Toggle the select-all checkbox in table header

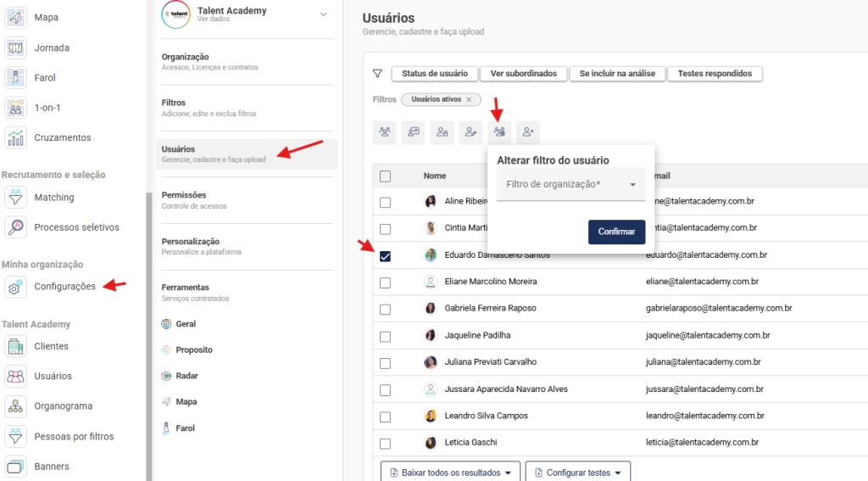[385, 176]
